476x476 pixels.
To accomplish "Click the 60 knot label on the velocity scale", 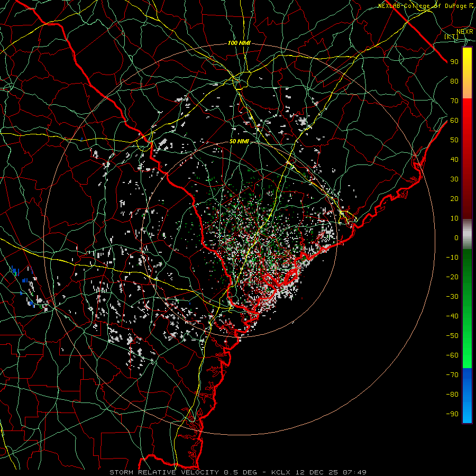I will click(x=454, y=121).
